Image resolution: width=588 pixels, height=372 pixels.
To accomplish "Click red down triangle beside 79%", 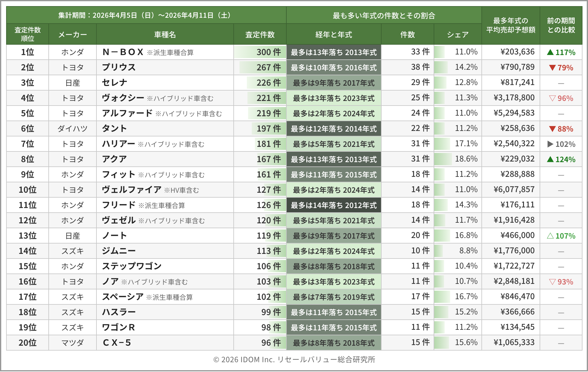I will pyautogui.click(x=552, y=68).
